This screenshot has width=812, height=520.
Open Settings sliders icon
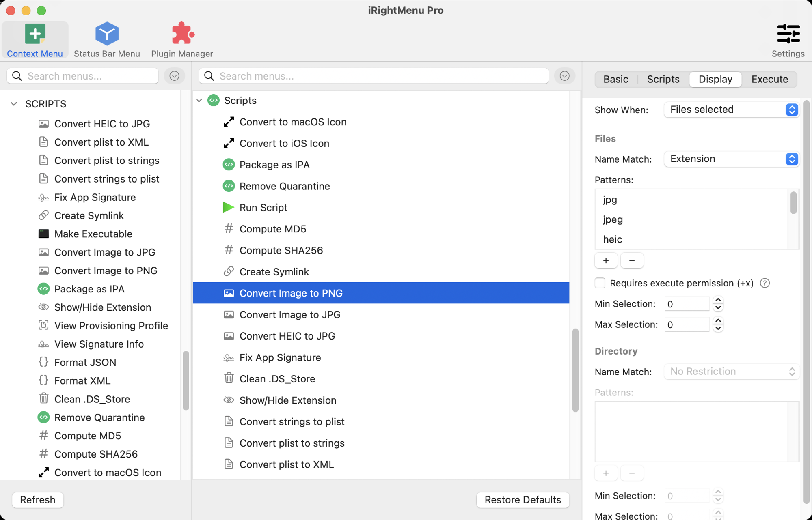coord(788,34)
